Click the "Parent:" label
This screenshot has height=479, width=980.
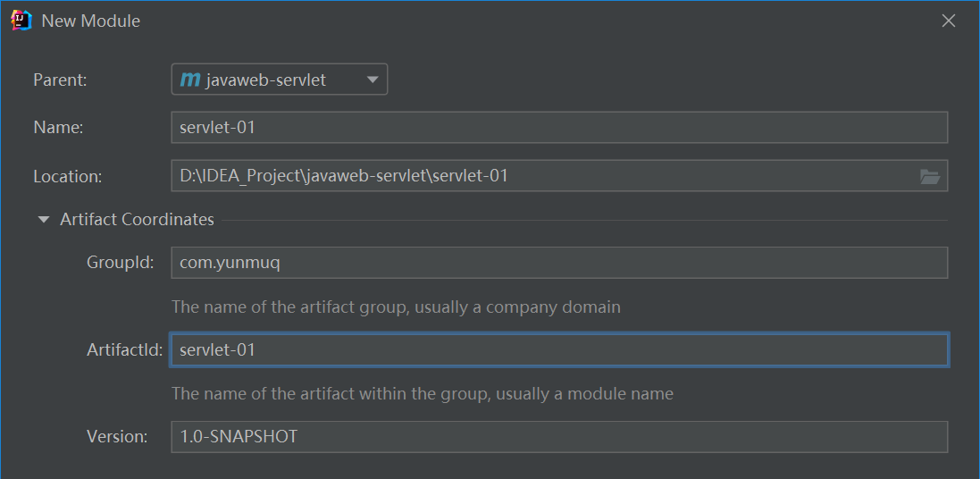click(60, 80)
